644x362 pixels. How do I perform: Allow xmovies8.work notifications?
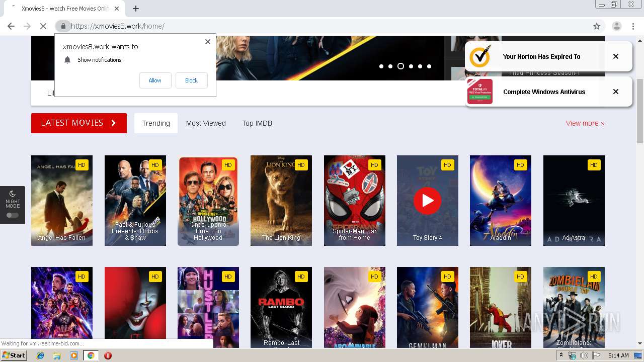[155, 80]
